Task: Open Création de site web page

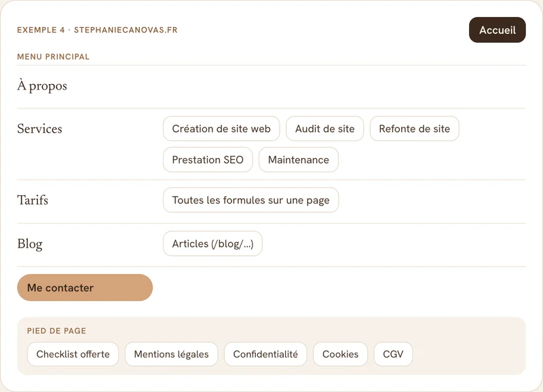Action: (x=221, y=129)
